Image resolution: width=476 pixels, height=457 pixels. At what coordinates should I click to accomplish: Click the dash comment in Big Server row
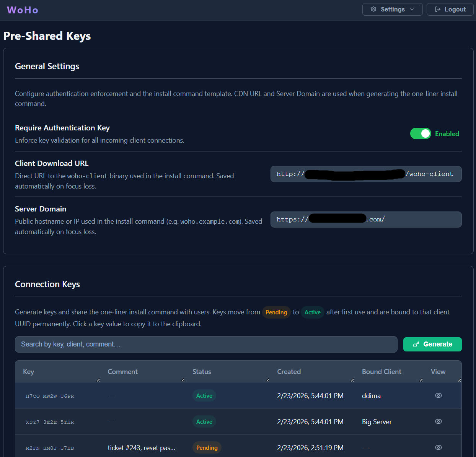coord(111,422)
